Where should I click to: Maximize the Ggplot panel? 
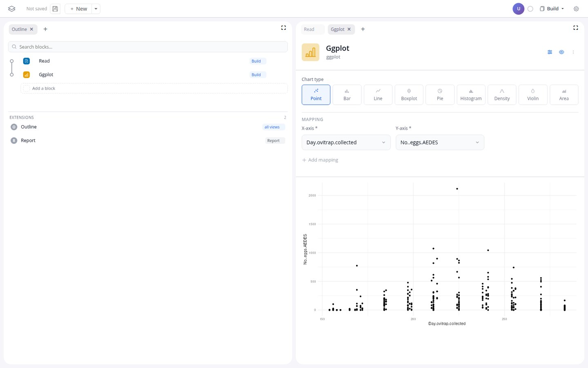pyautogui.click(x=575, y=28)
